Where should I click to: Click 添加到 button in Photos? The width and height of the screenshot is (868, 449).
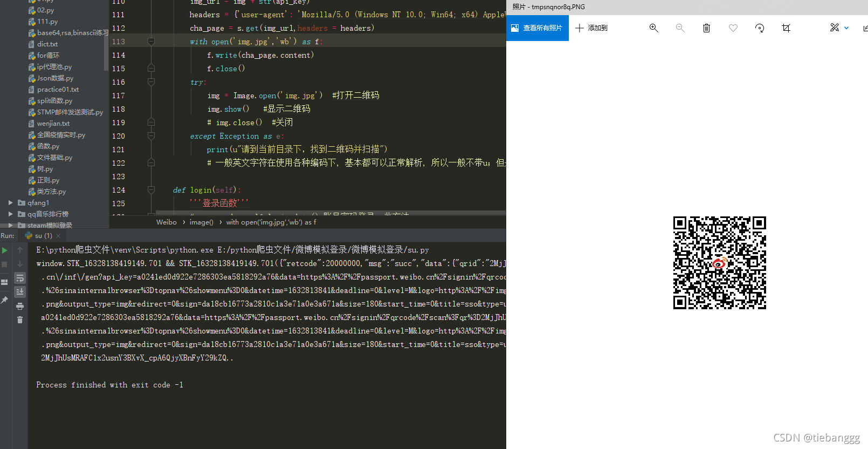click(591, 28)
